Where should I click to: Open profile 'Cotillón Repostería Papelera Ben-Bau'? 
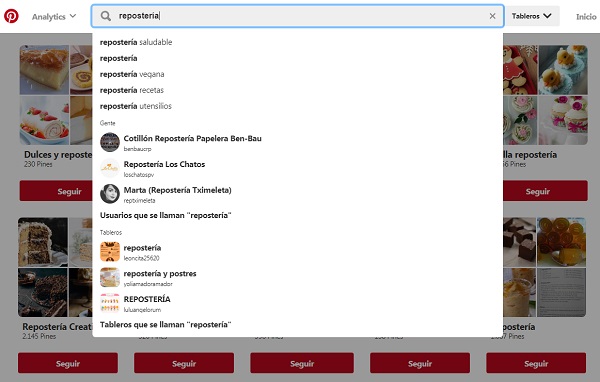(x=192, y=139)
